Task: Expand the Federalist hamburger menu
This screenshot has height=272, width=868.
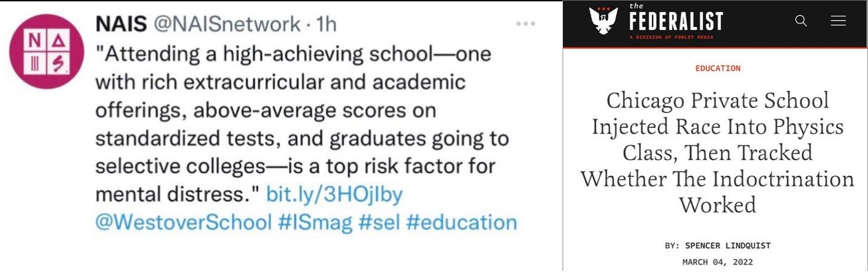Action: click(838, 21)
